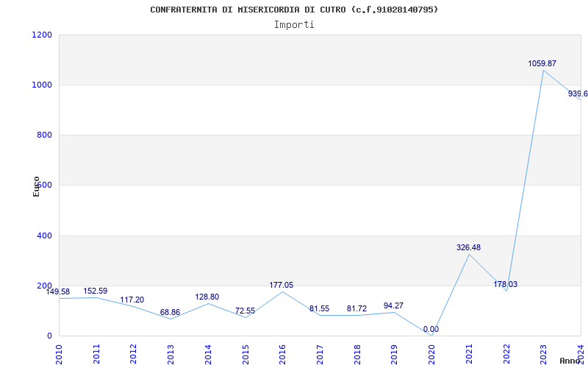The height and width of the screenshot is (368, 588).
Task: Click the Anno x-axis label
Action: tap(570, 361)
